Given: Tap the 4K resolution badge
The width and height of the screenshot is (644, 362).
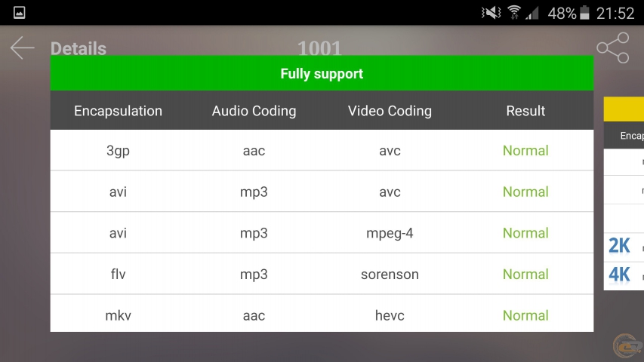Looking at the screenshot, I should pyautogui.click(x=619, y=275).
